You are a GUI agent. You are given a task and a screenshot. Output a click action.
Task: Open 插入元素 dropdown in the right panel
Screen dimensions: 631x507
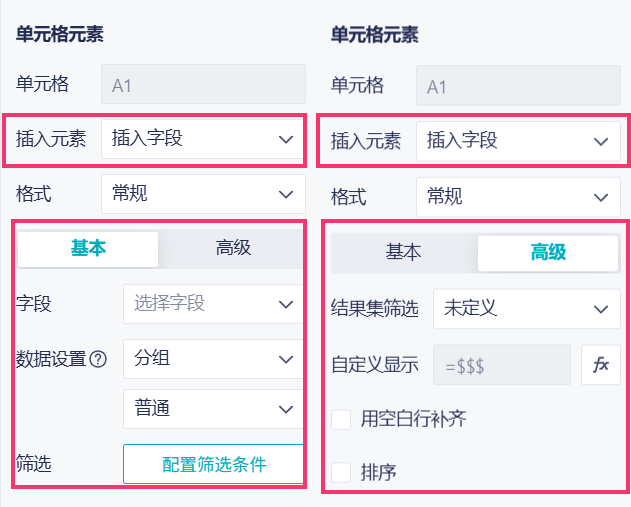point(518,142)
